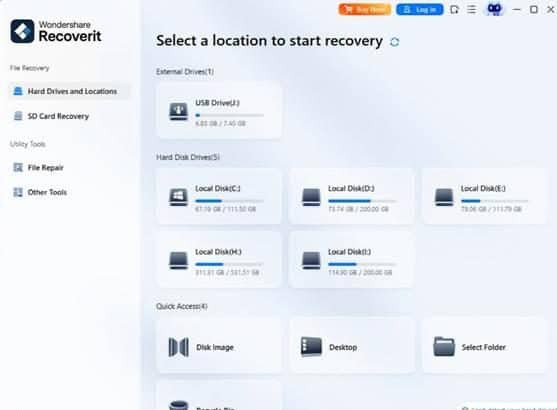Select the Local Disk(I:) label
Viewport: 557px width, 410px height.
pyautogui.click(x=350, y=252)
